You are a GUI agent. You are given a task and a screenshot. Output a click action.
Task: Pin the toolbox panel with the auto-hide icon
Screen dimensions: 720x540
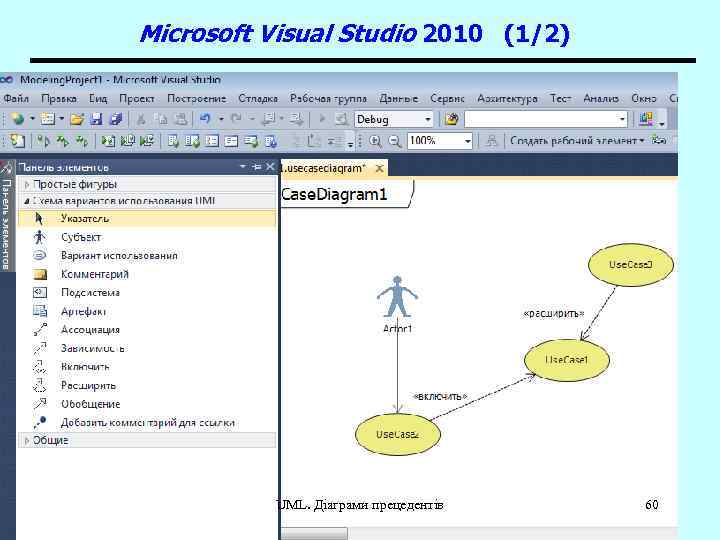click(257, 167)
